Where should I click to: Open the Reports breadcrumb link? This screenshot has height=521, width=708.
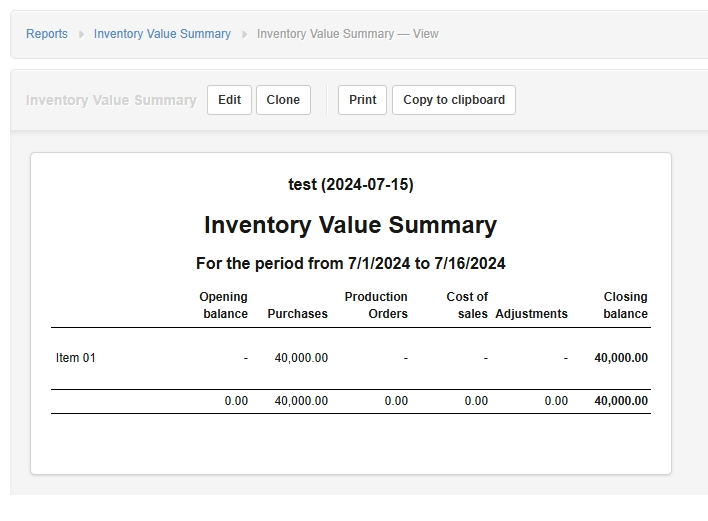pos(47,34)
